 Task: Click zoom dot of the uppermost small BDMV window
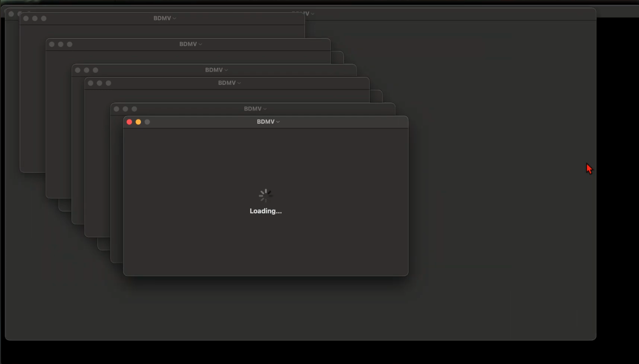pyautogui.click(x=44, y=18)
